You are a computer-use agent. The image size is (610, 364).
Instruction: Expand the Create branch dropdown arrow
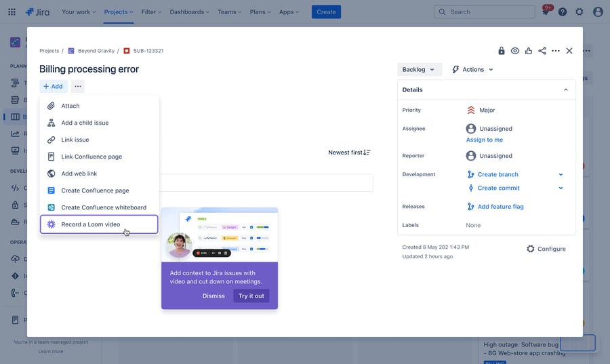tap(561, 174)
